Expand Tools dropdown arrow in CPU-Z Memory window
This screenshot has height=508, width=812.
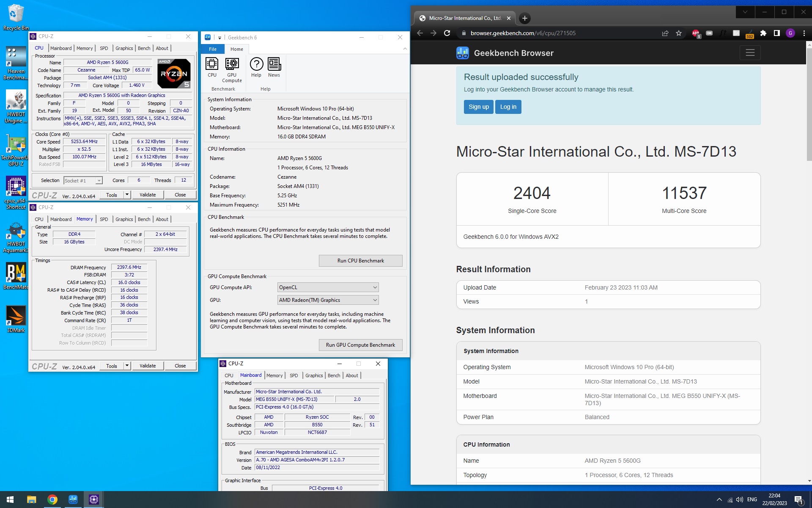click(x=127, y=366)
